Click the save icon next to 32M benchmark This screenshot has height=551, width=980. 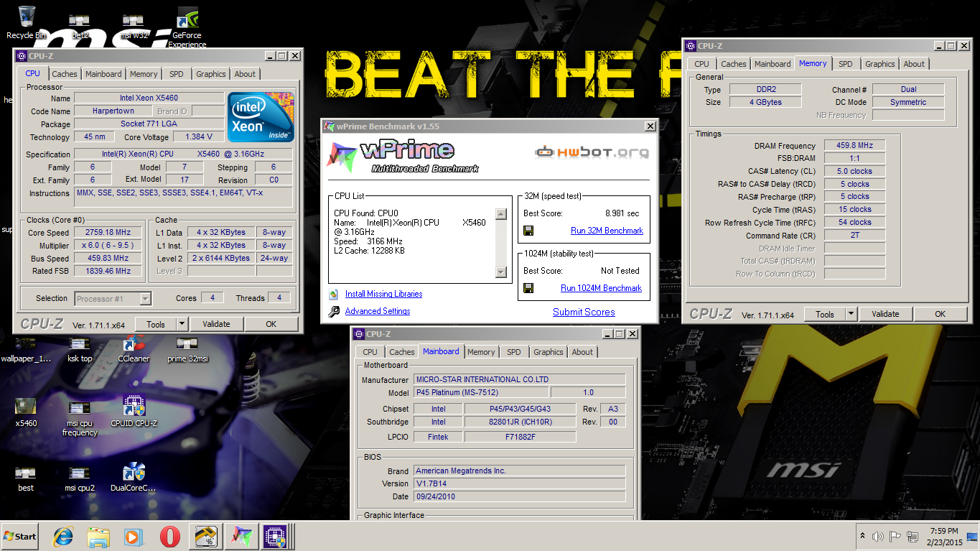pyautogui.click(x=528, y=231)
